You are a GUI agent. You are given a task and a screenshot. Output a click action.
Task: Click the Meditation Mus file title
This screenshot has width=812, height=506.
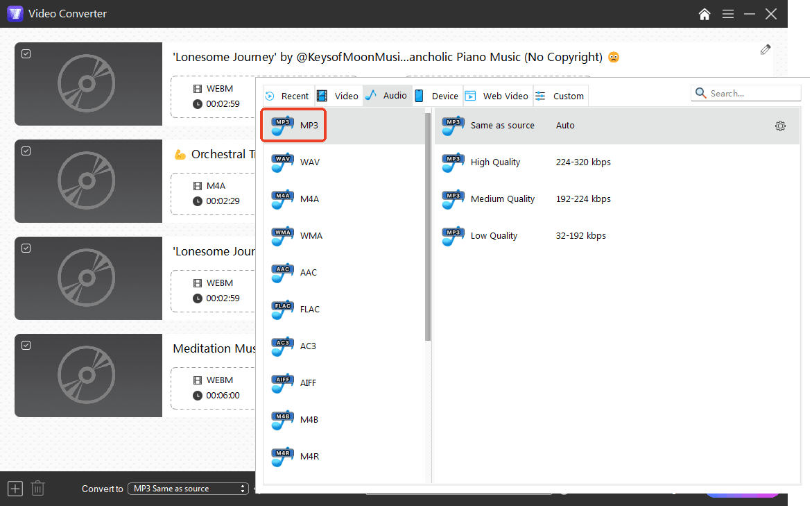[x=214, y=348]
